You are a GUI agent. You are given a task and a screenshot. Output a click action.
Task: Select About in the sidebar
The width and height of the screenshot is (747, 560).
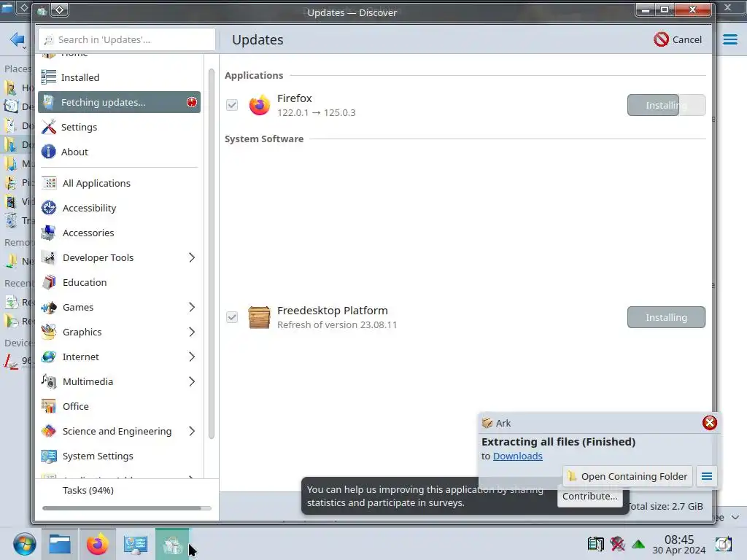tap(119, 152)
